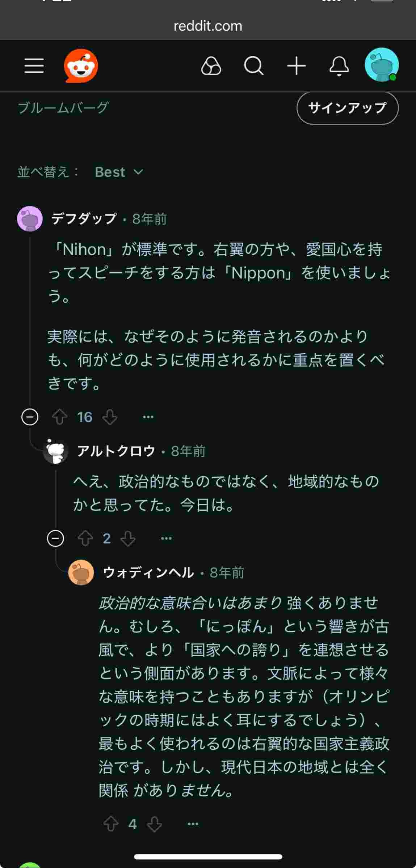Go to Reddit home via logo
Image resolution: width=416 pixels, height=868 pixels.
(x=81, y=66)
